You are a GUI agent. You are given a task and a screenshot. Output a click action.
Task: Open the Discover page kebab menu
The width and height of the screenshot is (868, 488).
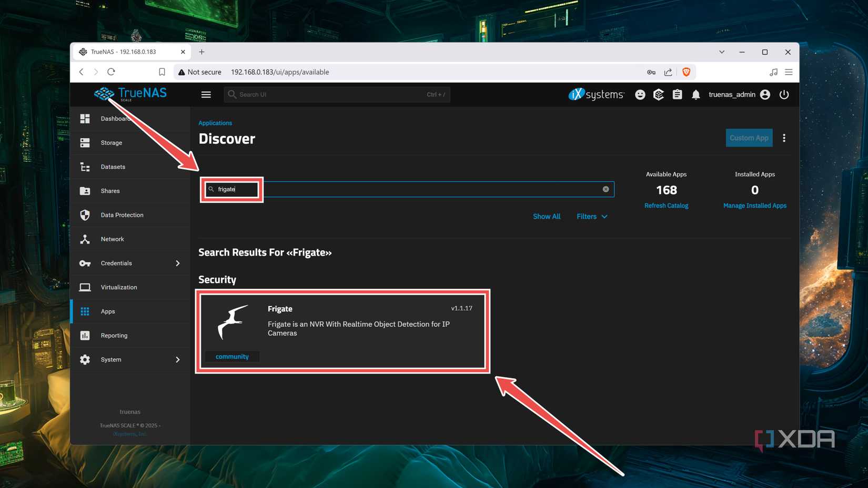[x=784, y=138]
